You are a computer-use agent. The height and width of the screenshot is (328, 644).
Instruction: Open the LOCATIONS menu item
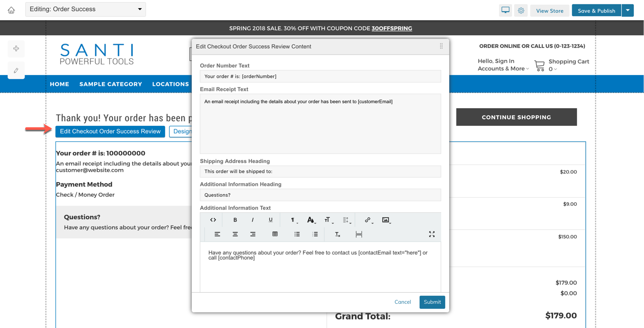[x=171, y=84]
